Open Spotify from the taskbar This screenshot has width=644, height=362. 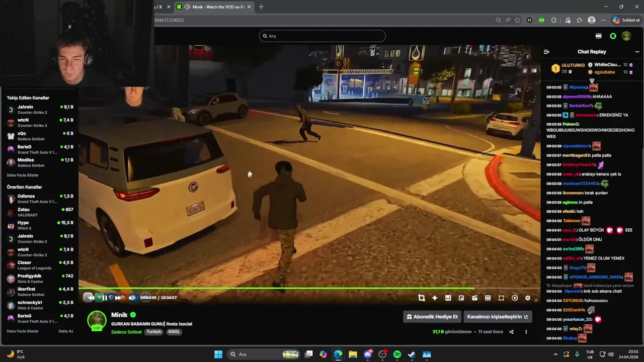397,354
